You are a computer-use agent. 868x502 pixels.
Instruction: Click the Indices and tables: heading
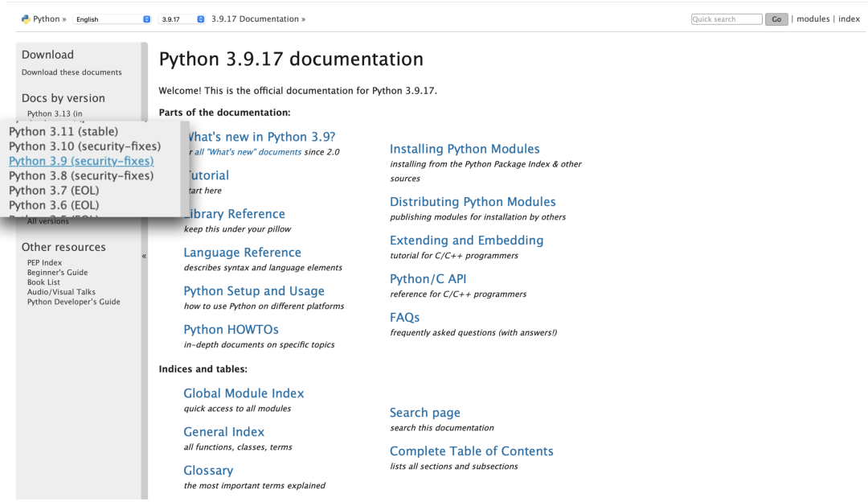point(203,369)
